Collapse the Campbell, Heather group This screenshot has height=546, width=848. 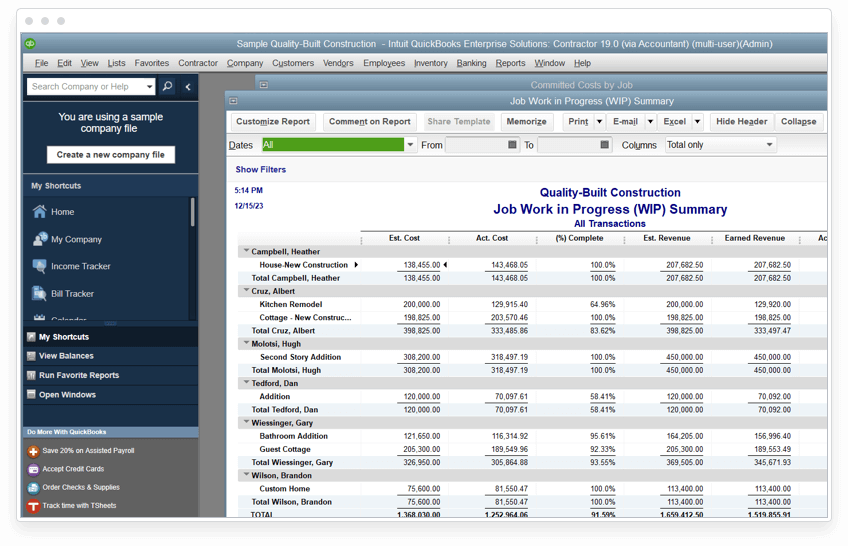[x=246, y=251]
